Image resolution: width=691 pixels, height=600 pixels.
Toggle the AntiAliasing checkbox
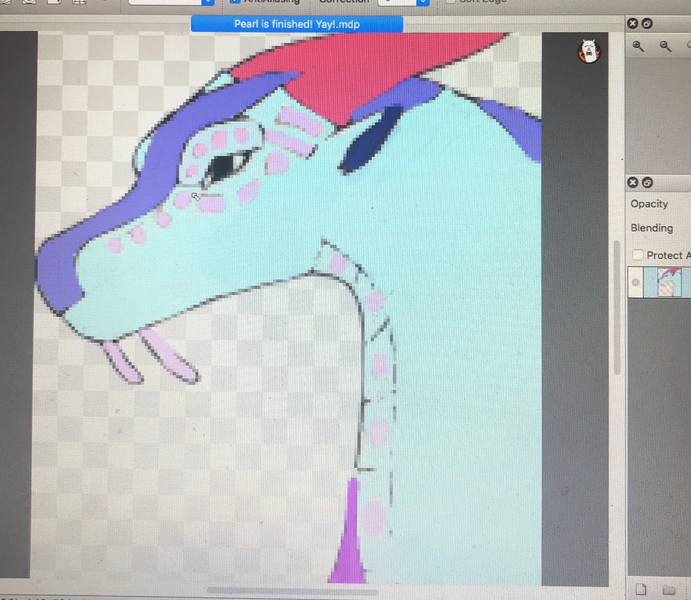click(x=235, y=3)
